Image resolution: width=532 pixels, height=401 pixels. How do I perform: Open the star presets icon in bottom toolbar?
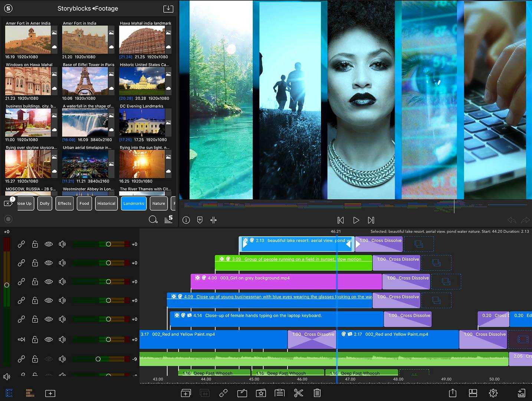click(x=261, y=393)
